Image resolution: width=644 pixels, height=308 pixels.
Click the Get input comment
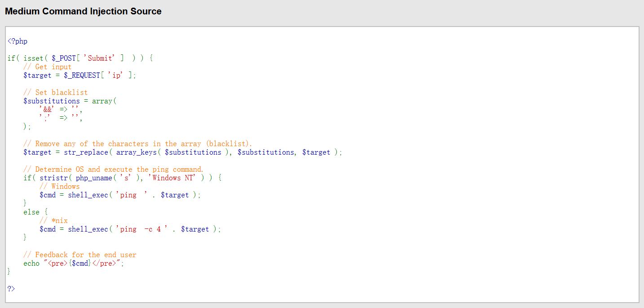(47, 67)
